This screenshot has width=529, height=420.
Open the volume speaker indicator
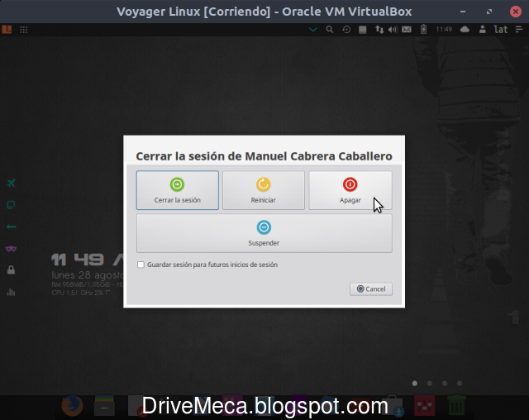pos(393,30)
